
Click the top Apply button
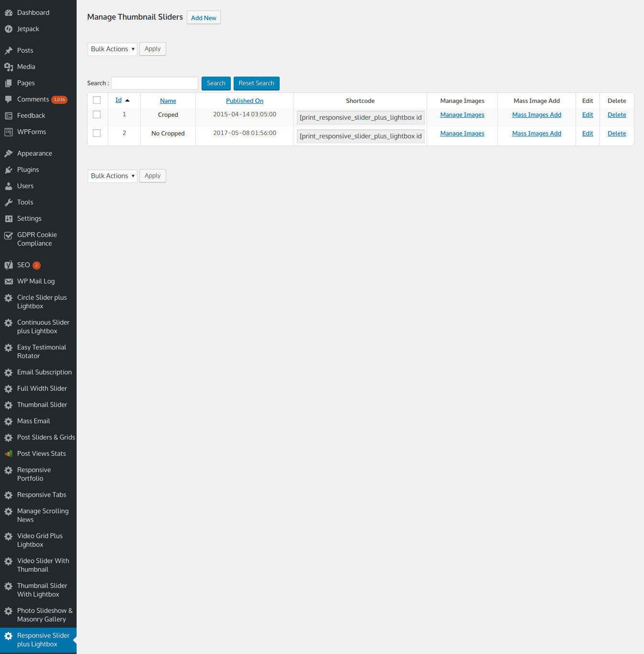click(x=153, y=49)
